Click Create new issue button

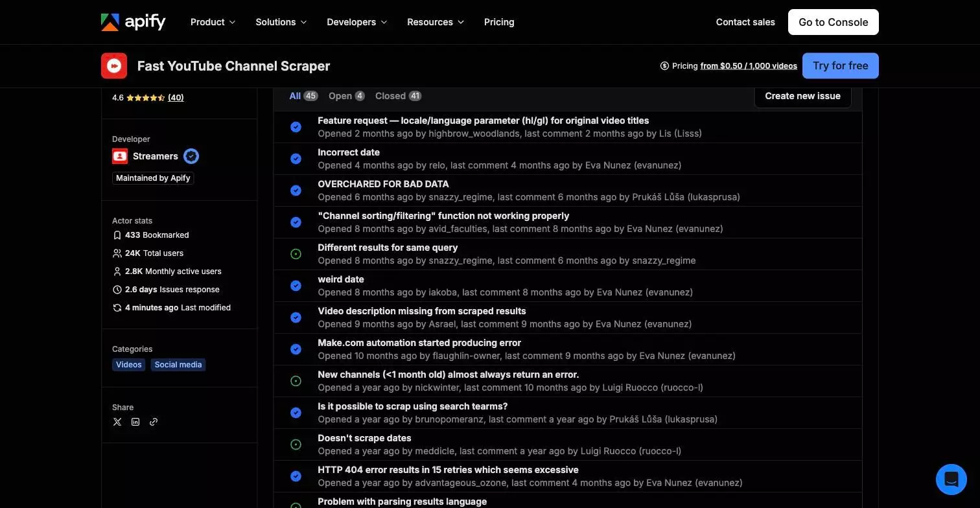(x=802, y=96)
